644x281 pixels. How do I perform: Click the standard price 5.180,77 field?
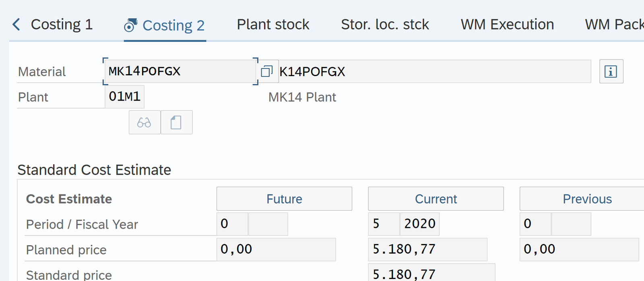[431, 274]
